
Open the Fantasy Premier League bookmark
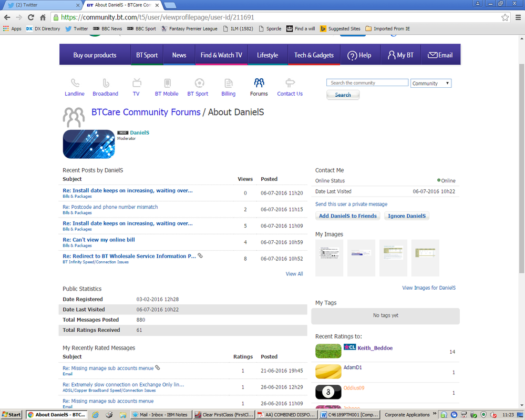(190, 29)
